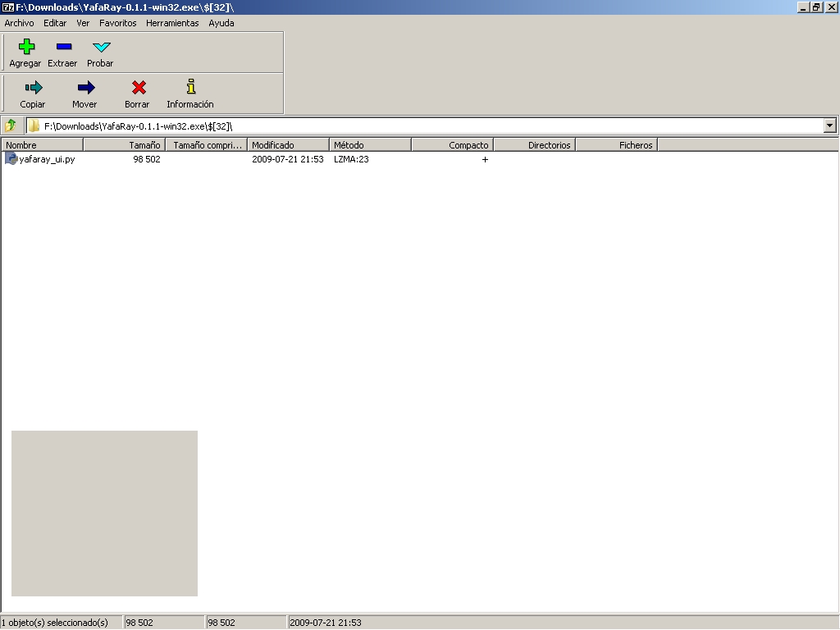This screenshot has width=840, height=630.
Task: Sort by Compacto column header
Action: pyautogui.click(x=452, y=145)
